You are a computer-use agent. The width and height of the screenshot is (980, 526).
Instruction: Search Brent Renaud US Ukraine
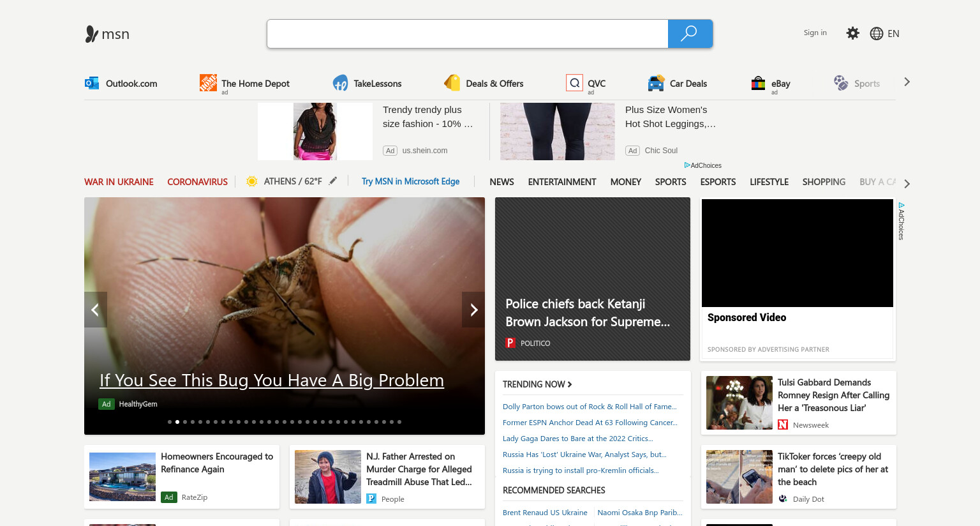tap(545, 513)
